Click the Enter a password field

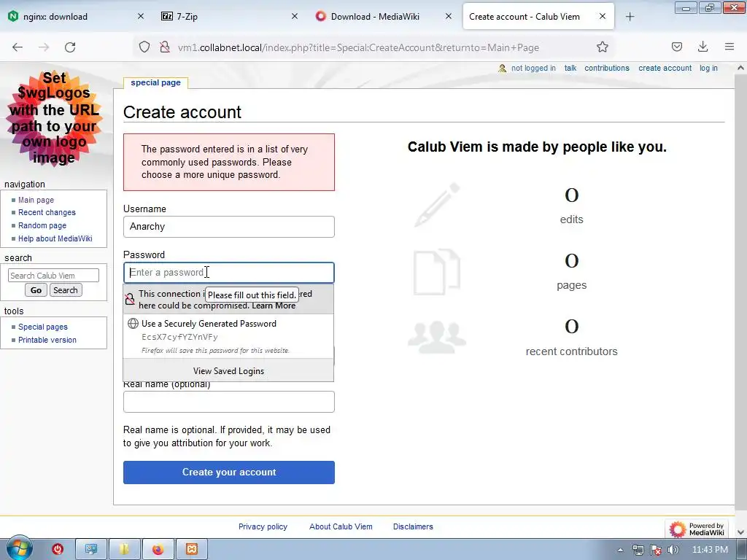coord(228,273)
